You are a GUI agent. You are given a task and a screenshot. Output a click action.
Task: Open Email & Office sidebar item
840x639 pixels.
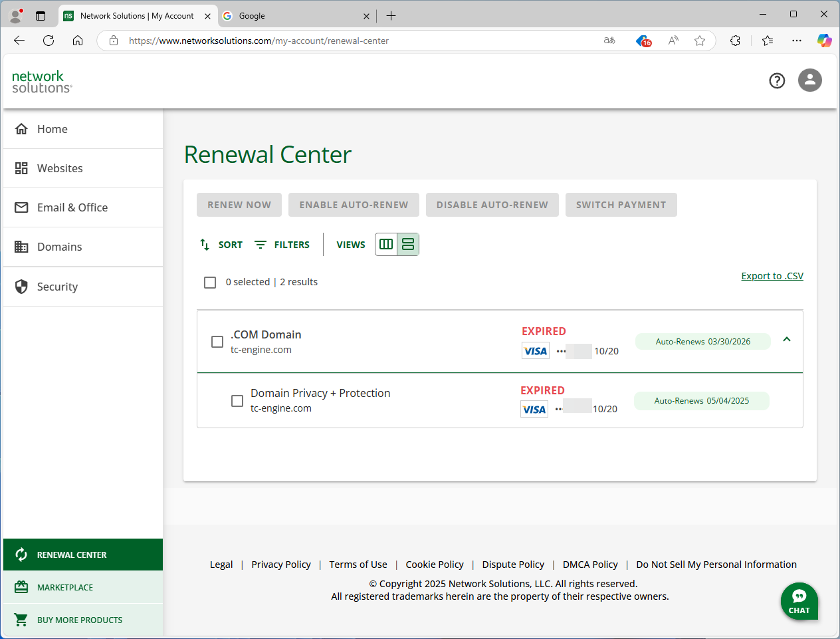[x=72, y=207]
